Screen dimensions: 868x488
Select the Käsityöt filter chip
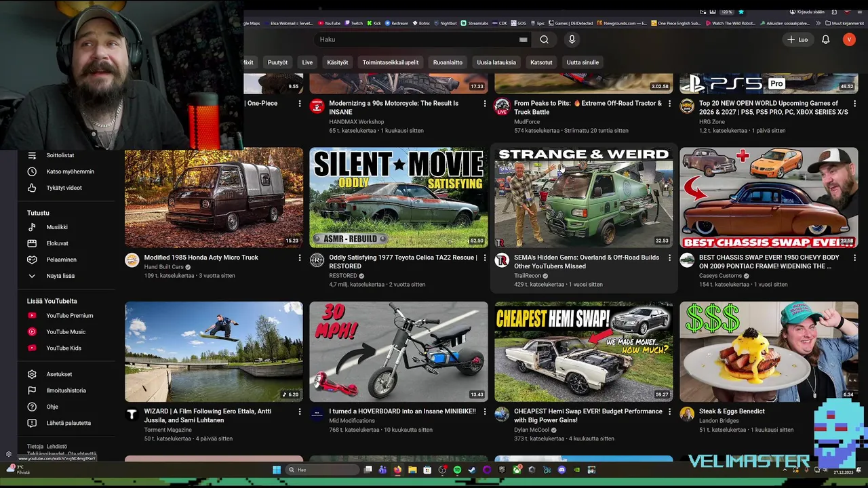tap(337, 62)
